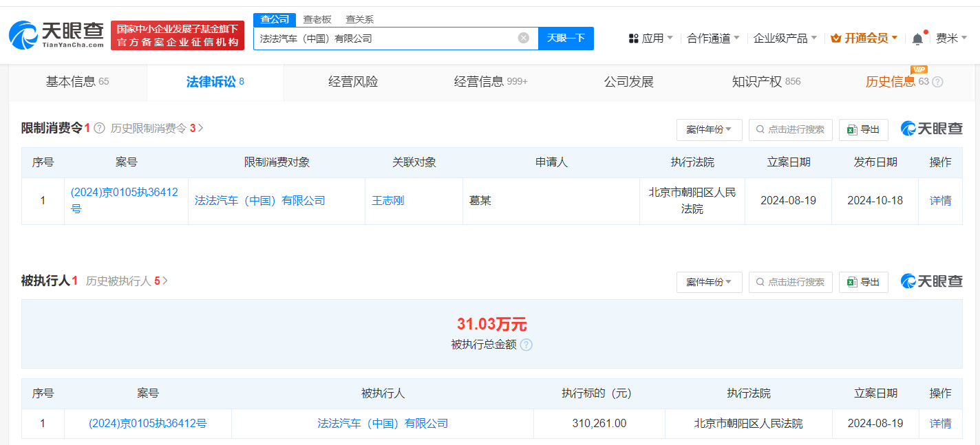Export the 被执行人 table via 导出
The image size is (980, 445).
coord(864,282)
